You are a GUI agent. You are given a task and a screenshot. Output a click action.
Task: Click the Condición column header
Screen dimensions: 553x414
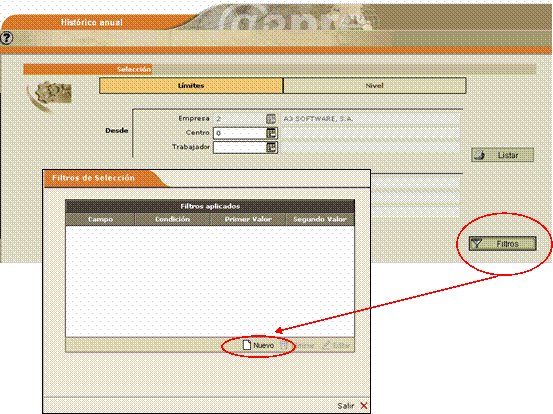click(x=172, y=219)
